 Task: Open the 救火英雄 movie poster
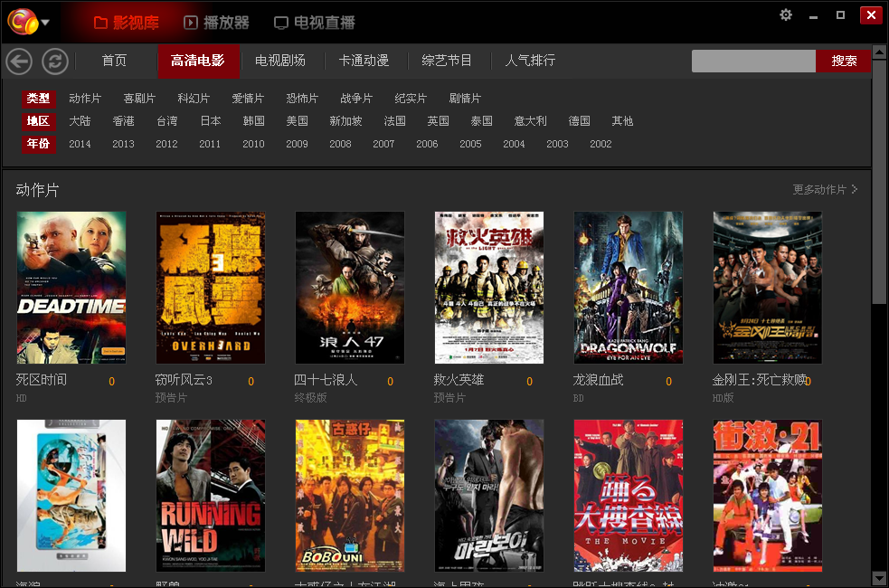click(x=489, y=288)
